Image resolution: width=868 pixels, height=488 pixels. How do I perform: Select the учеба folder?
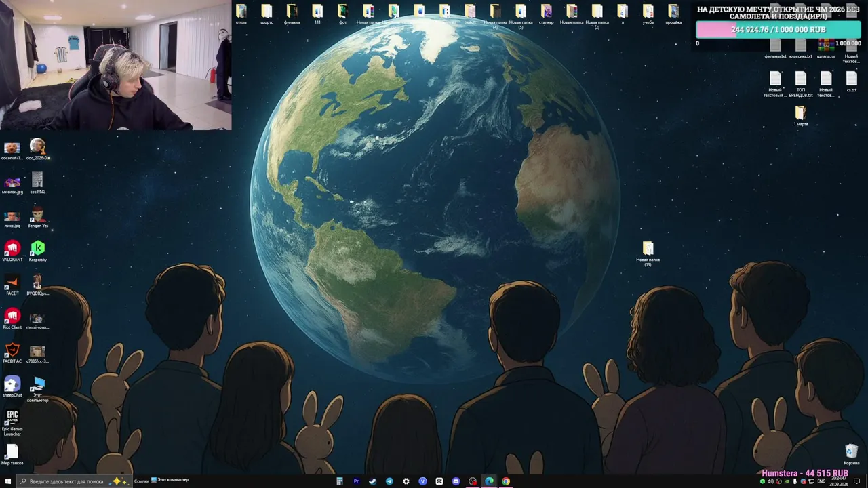coord(648,14)
